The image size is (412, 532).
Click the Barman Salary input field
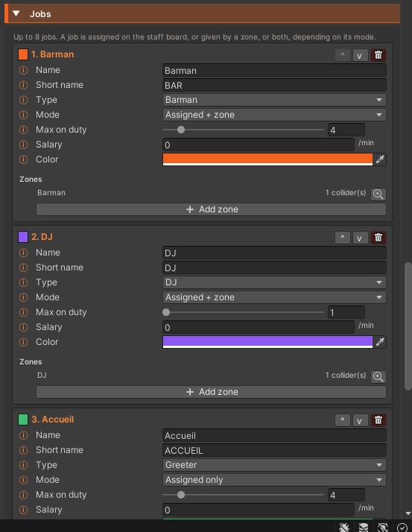point(259,145)
